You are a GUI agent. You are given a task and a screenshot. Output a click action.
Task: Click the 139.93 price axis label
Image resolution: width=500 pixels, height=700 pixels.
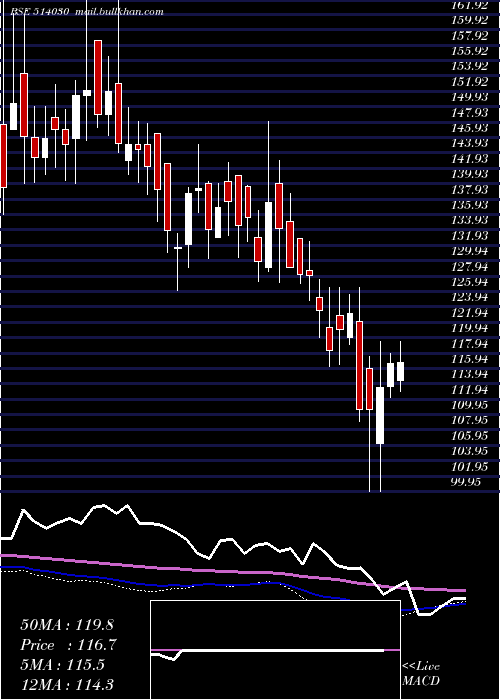point(469,174)
